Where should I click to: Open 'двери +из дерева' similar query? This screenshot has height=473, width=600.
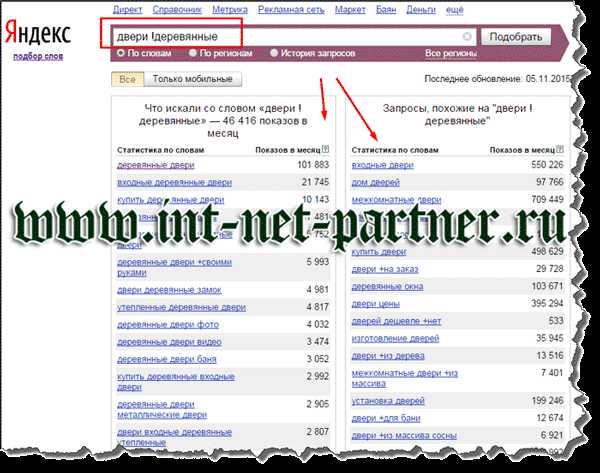[388, 356]
